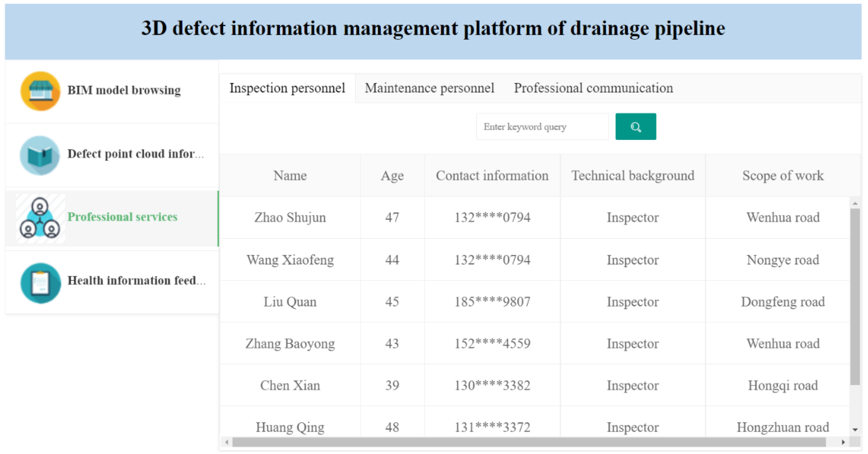Click the vertical scrollbar up arrow

click(855, 203)
